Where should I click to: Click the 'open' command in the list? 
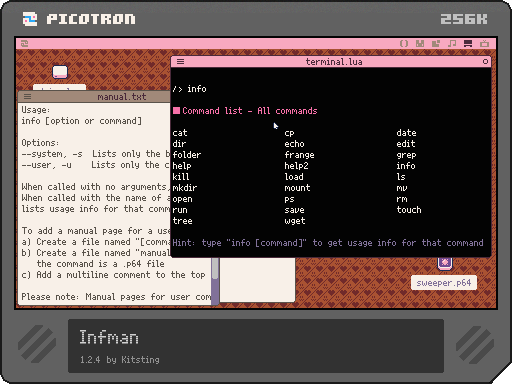click(x=182, y=199)
